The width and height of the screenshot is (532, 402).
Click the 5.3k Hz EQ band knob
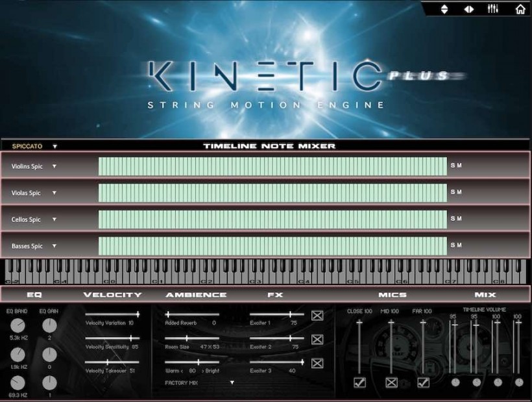(x=18, y=325)
